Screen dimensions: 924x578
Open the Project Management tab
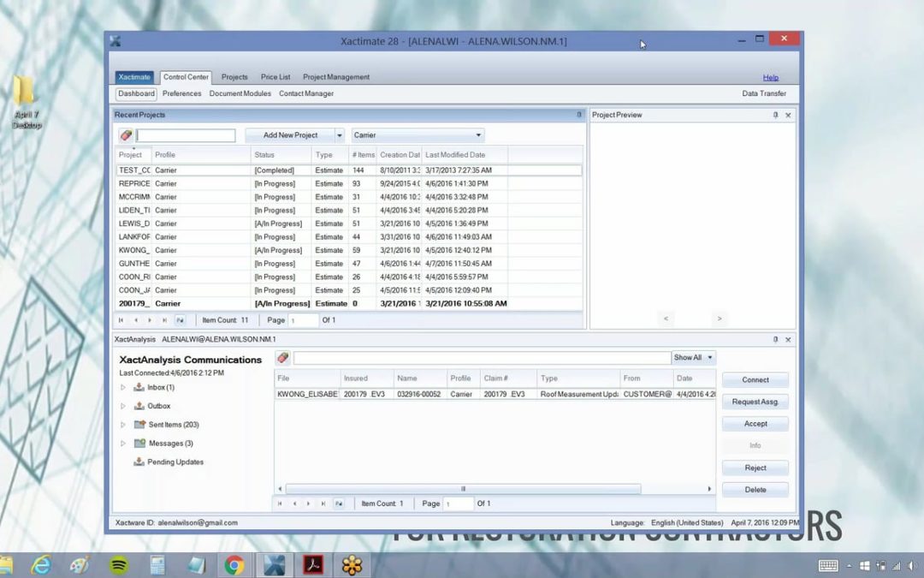[336, 77]
